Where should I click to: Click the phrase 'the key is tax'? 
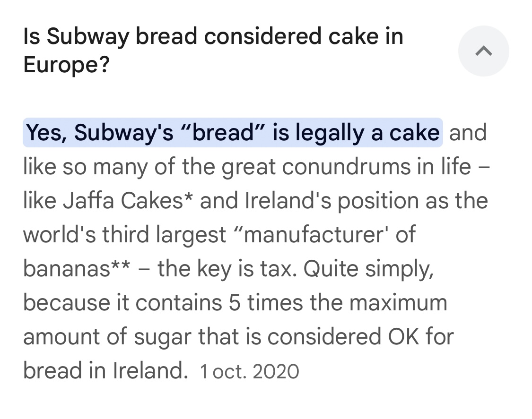click(227, 268)
